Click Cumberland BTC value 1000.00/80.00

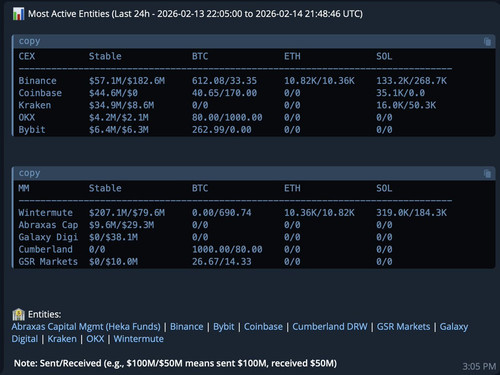click(227, 249)
